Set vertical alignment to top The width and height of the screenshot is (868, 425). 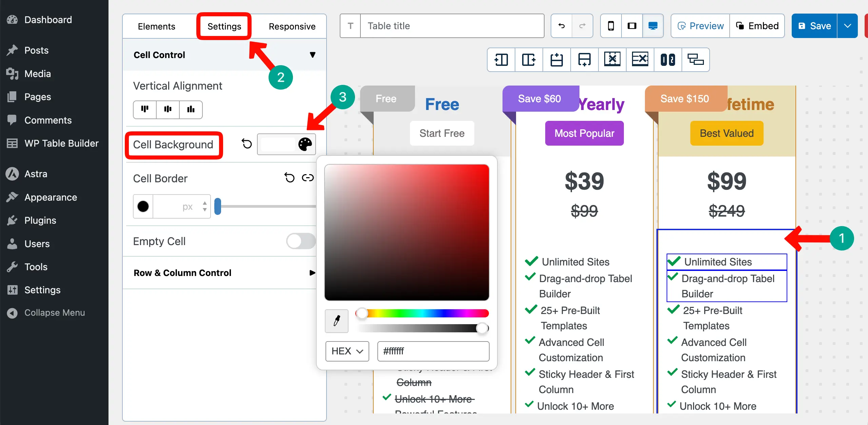145,109
